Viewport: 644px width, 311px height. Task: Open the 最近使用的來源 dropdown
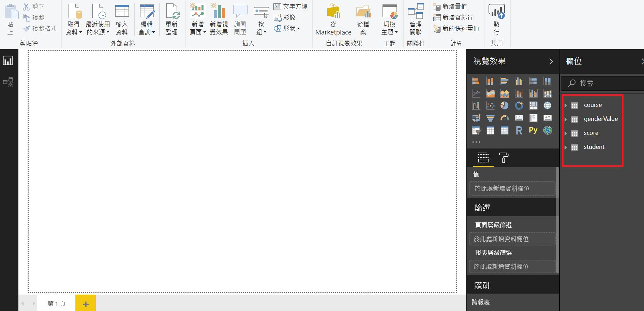click(x=98, y=20)
